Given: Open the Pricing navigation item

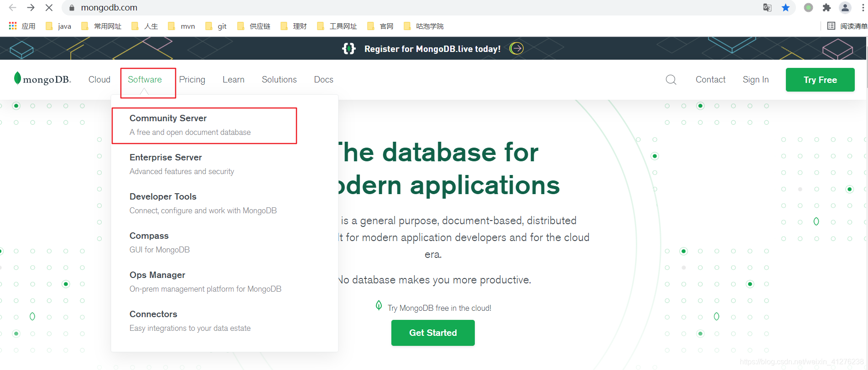Looking at the screenshot, I should [192, 79].
